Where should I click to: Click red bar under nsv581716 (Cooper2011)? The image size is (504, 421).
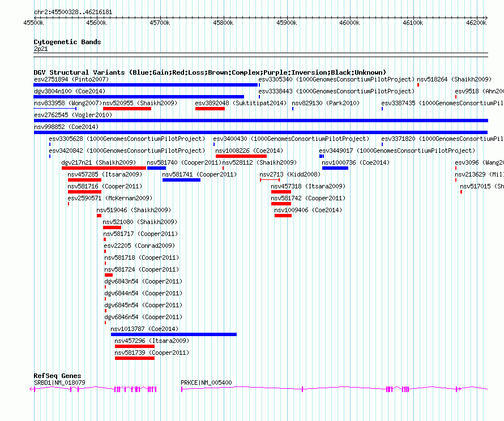pos(84,192)
